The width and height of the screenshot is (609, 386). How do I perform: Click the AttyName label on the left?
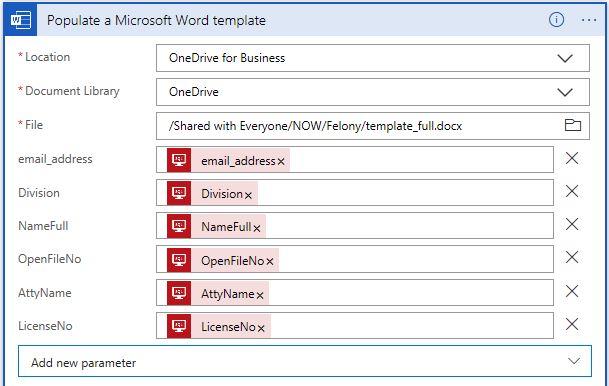click(x=45, y=293)
